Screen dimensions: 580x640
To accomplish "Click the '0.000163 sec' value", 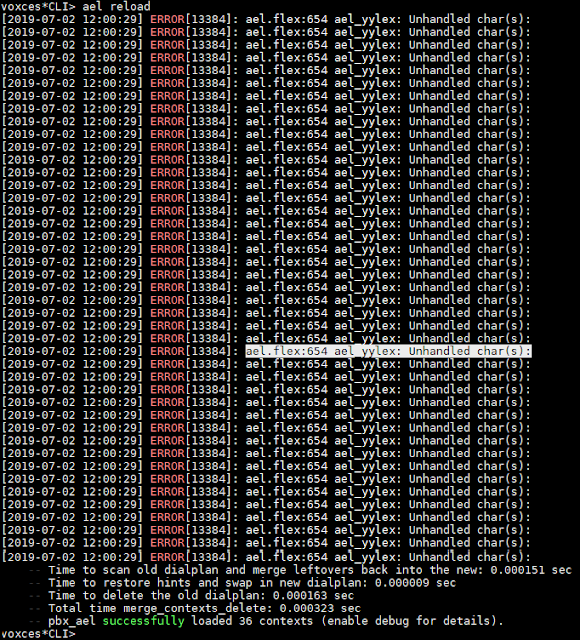I will click(x=313, y=596).
